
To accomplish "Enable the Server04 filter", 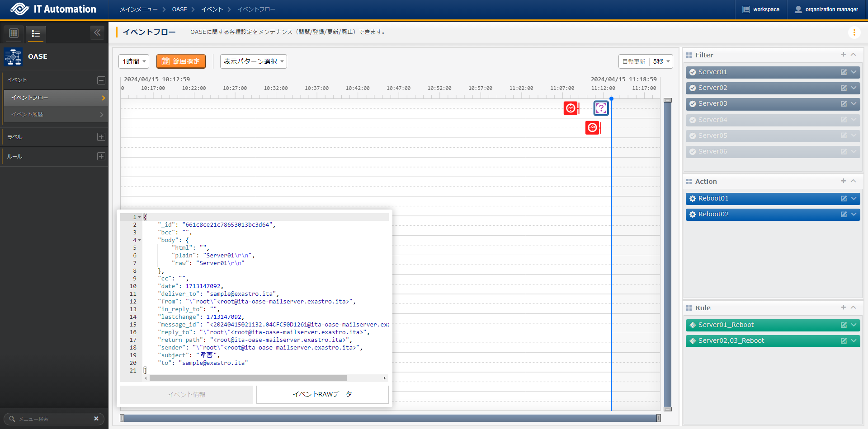I will tap(693, 120).
